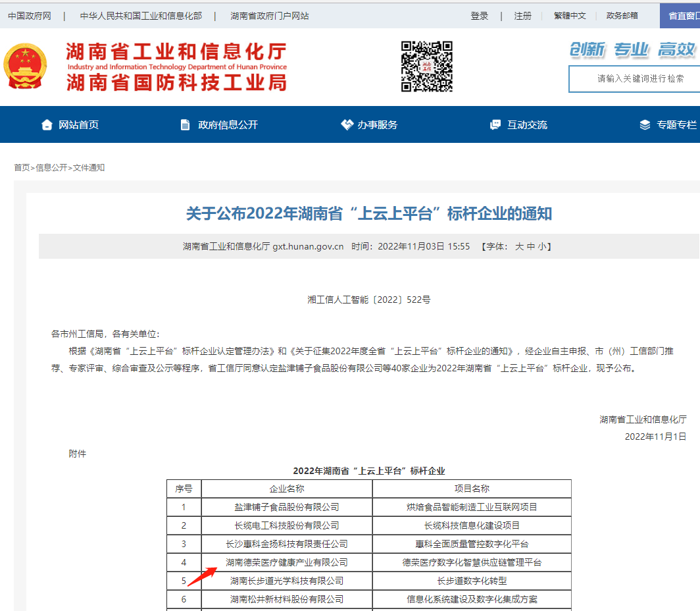Click the 登录 login link

pos(480,16)
